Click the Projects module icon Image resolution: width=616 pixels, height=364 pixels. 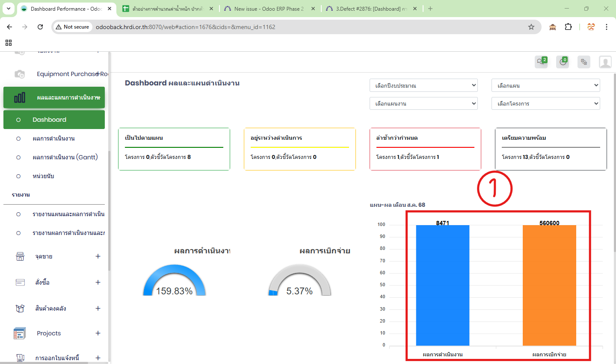tap(20, 333)
